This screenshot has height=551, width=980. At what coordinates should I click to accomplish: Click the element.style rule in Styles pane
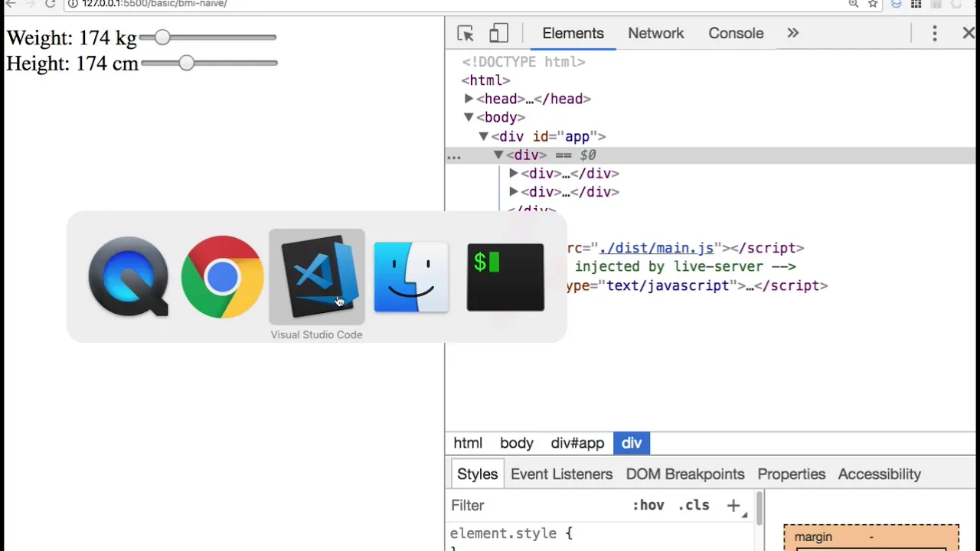point(511,533)
